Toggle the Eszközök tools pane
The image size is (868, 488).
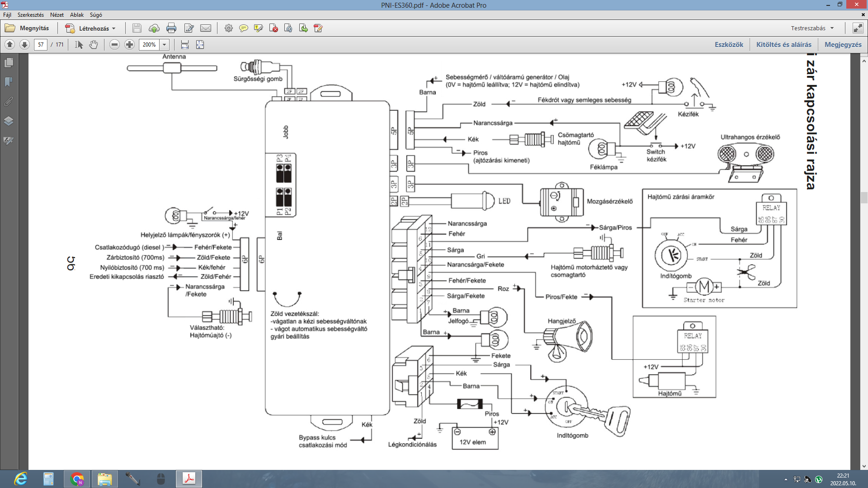pos(729,45)
